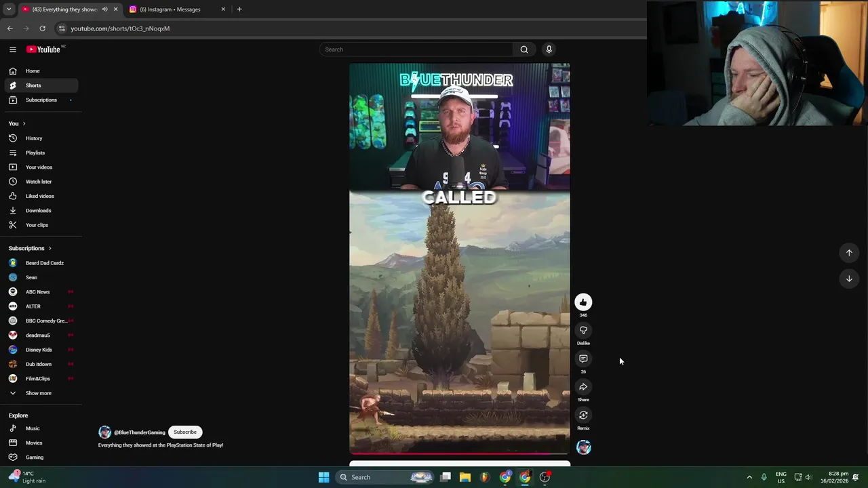
Task: Open Music under Explore
Action: tap(41, 428)
